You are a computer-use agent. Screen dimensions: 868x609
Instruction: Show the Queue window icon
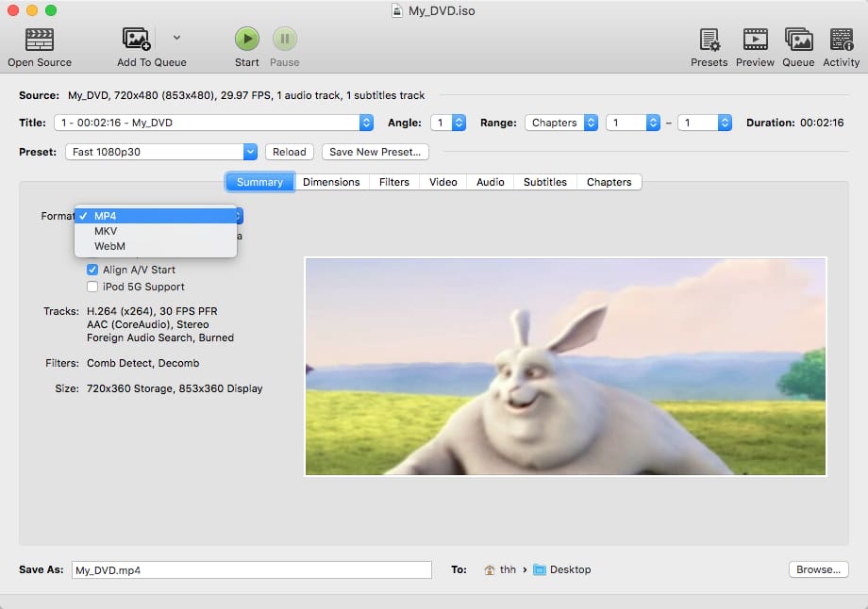coord(798,40)
